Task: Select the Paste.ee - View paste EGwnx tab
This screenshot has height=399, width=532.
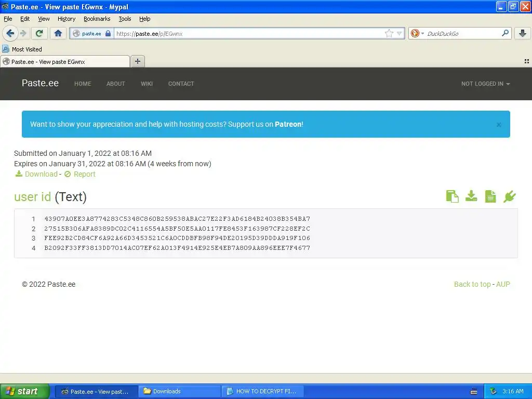Action: point(65,61)
